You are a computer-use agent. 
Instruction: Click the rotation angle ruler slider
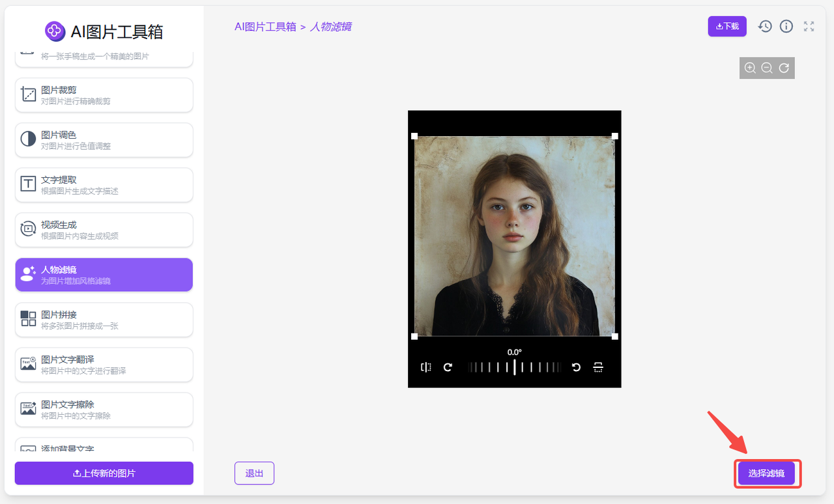coord(515,367)
